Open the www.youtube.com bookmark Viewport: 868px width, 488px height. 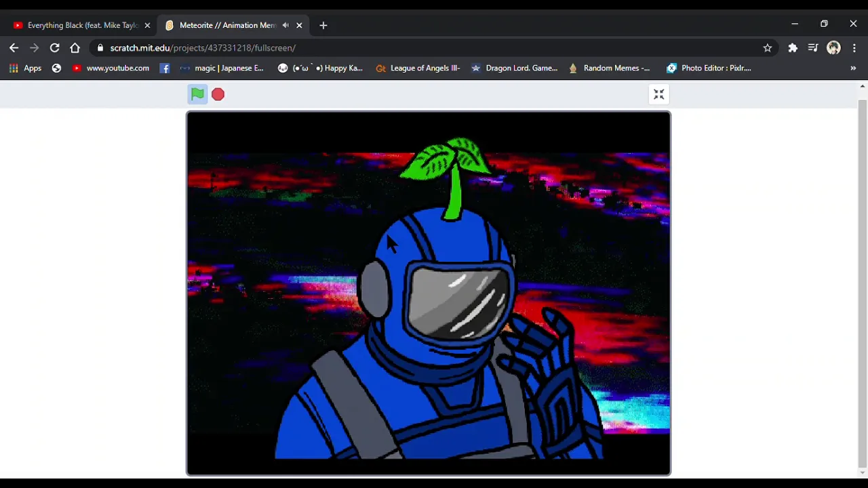(111, 68)
